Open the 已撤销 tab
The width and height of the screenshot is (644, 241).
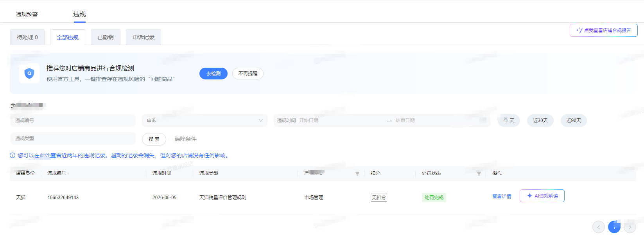click(x=106, y=37)
